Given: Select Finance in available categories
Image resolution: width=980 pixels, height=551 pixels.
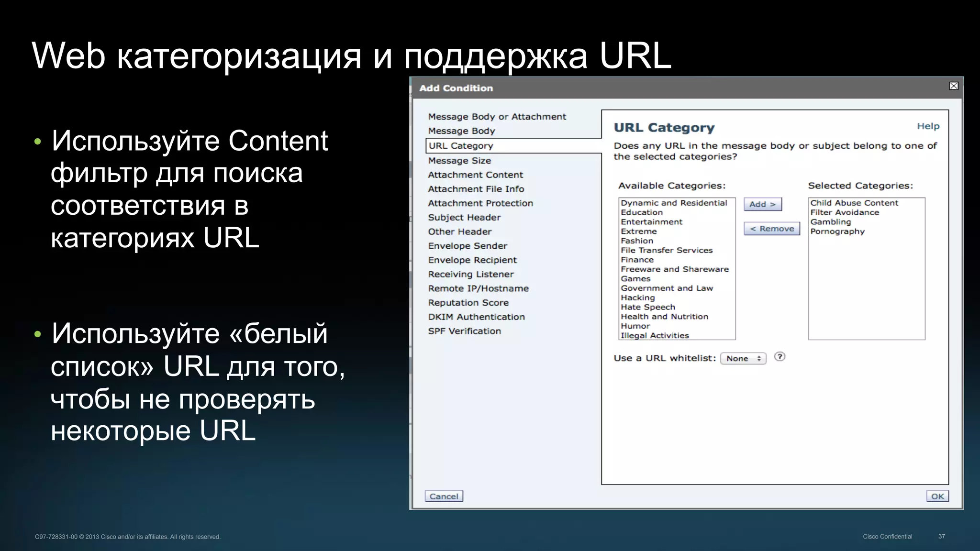Looking at the screenshot, I should [677, 260].
